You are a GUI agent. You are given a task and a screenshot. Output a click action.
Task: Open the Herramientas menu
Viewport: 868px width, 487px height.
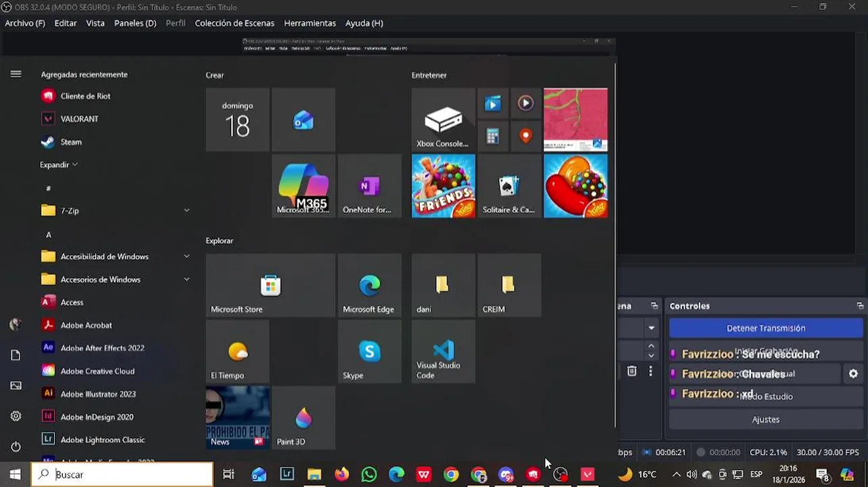310,23
